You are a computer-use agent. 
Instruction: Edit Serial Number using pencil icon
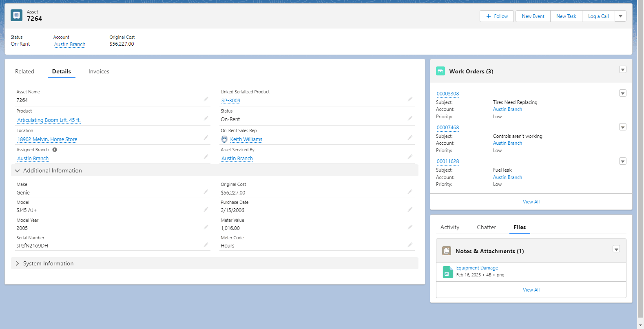tap(206, 245)
